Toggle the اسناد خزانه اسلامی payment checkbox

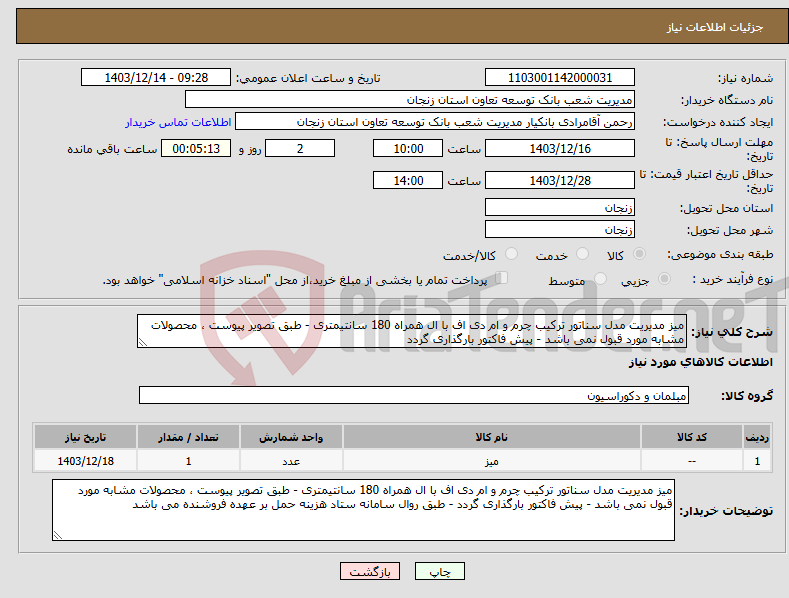coord(501,278)
